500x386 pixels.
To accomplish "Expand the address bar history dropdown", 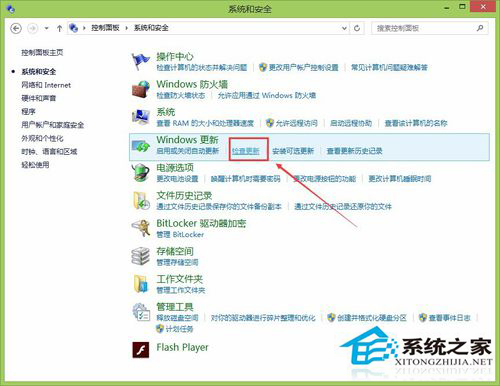I will (344, 28).
